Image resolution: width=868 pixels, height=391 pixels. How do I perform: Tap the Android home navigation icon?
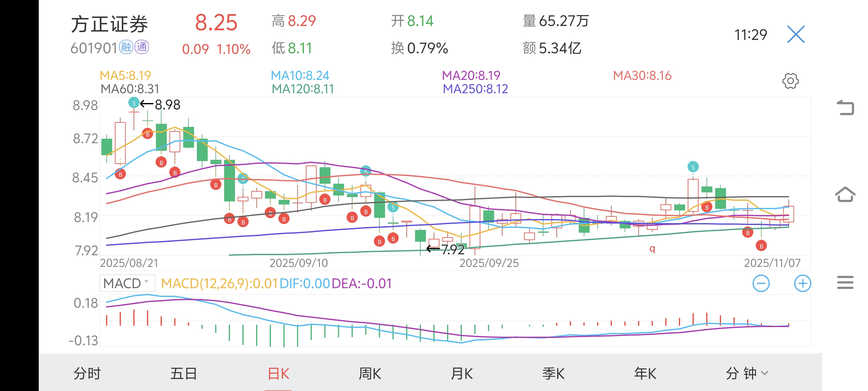click(845, 194)
